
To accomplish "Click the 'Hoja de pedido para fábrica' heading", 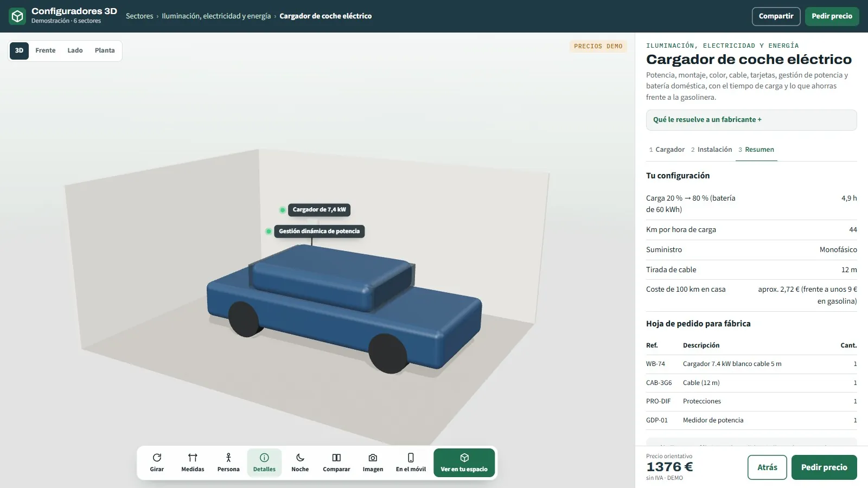I will pos(698,324).
